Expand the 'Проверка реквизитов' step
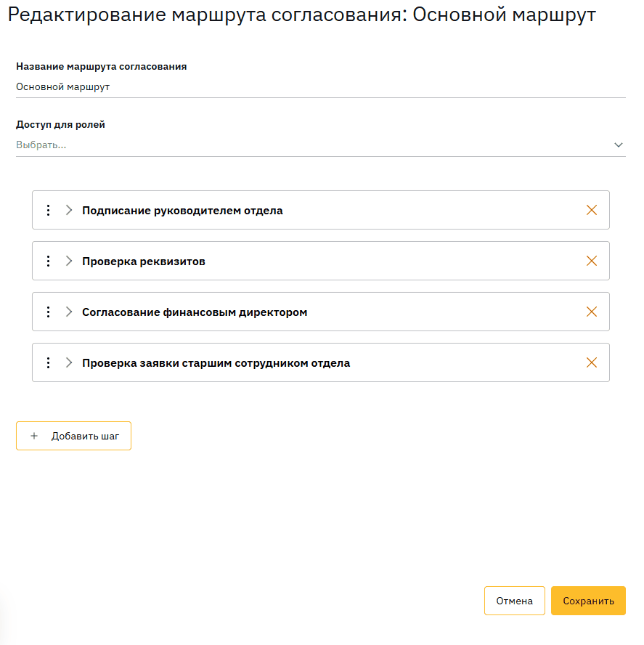This screenshot has width=644, height=645. click(69, 261)
